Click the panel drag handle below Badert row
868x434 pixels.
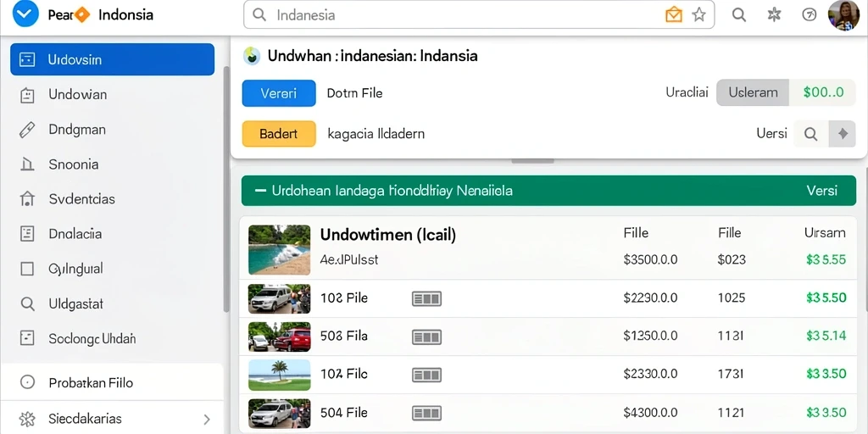532,162
